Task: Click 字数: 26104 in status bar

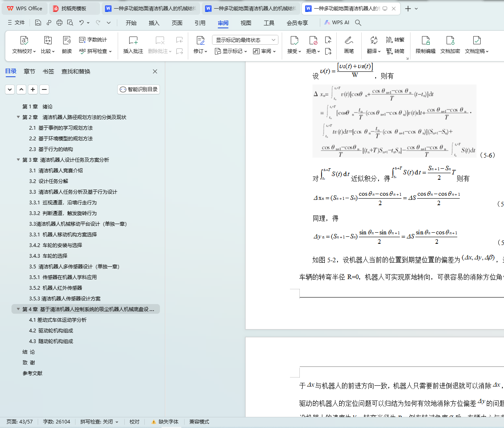Action: pos(57,422)
